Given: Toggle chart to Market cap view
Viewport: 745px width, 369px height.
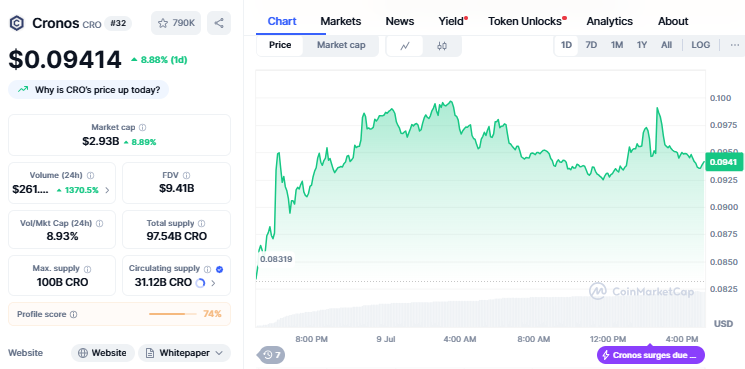Looking at the screenshot, I should coord(341,45).
